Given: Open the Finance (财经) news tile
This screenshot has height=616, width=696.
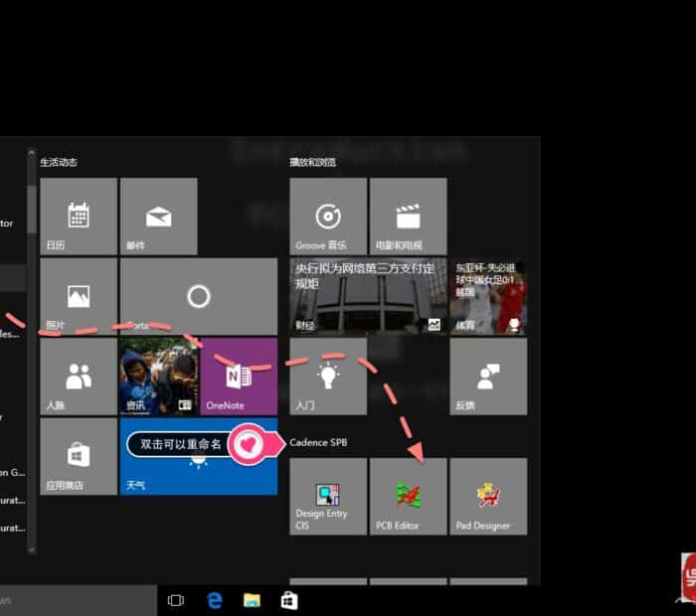Looking at the screenshot, I should [x=369, y=297].
